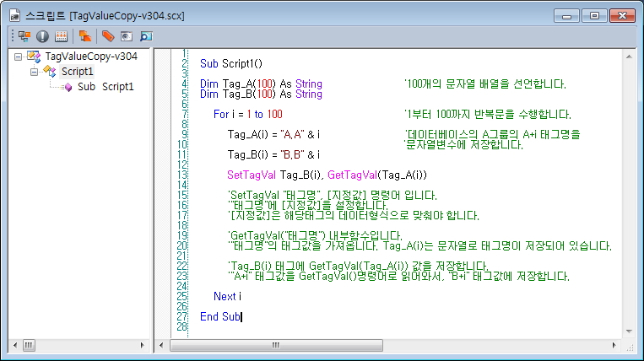Click the tree panel horizontal scrollbar thumb
Viewport: 644px width, 361px height.
tap(29, 346)
